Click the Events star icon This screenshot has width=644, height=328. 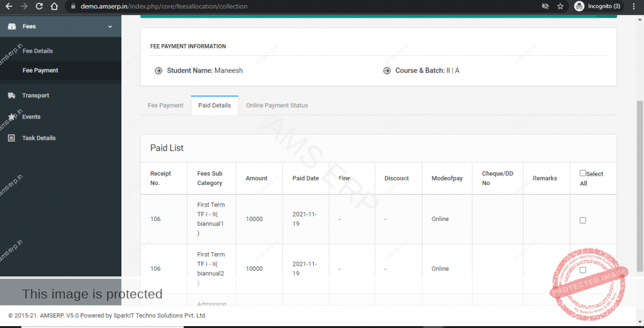pyautogui.click(x=11, y=116)
